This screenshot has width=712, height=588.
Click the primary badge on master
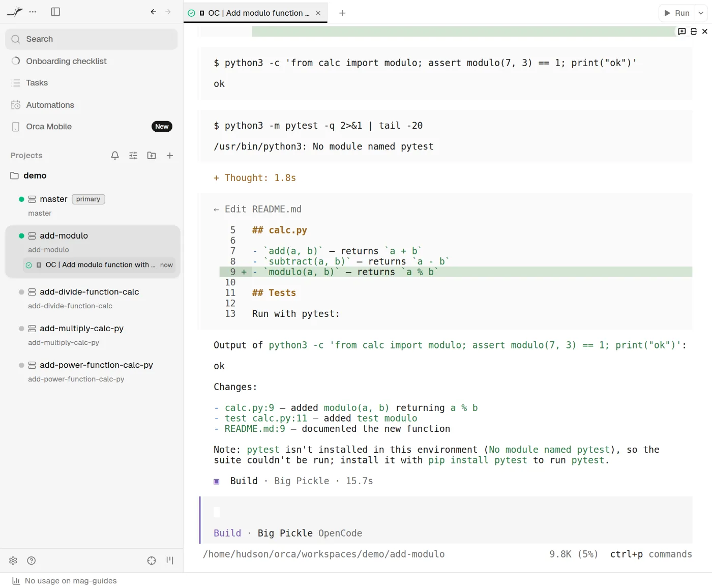[x=88, y=199]
